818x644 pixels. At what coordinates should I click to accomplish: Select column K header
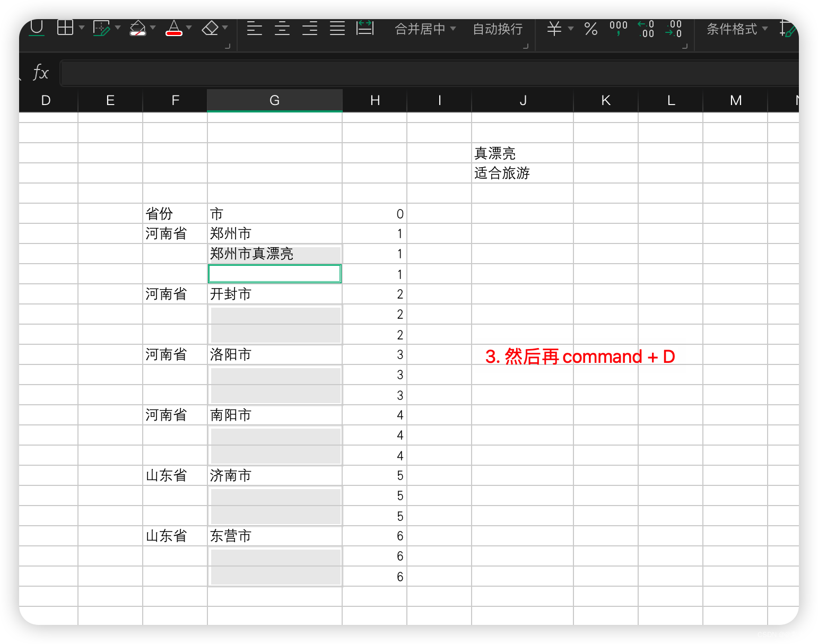coord(606,100)
